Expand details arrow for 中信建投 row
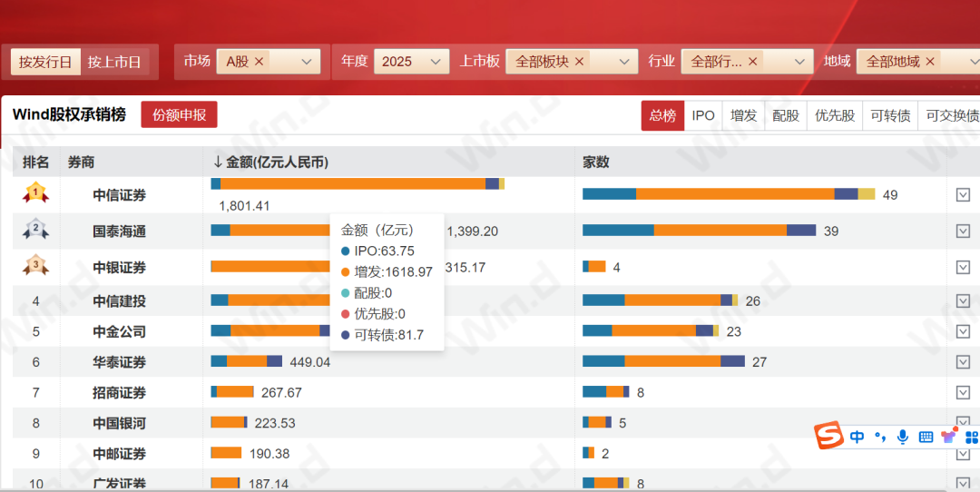The height and width of the screenshot is (492, 980). [963, 300]
